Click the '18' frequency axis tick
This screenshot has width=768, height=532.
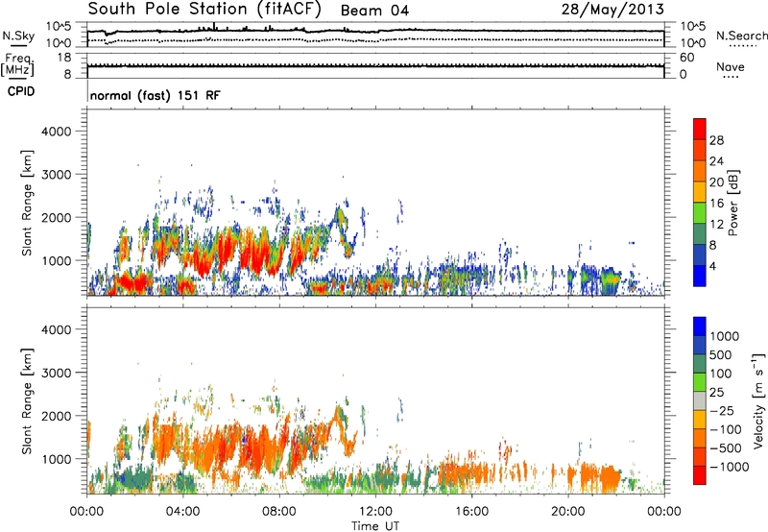pyautogui.click(x=63, y=58)
